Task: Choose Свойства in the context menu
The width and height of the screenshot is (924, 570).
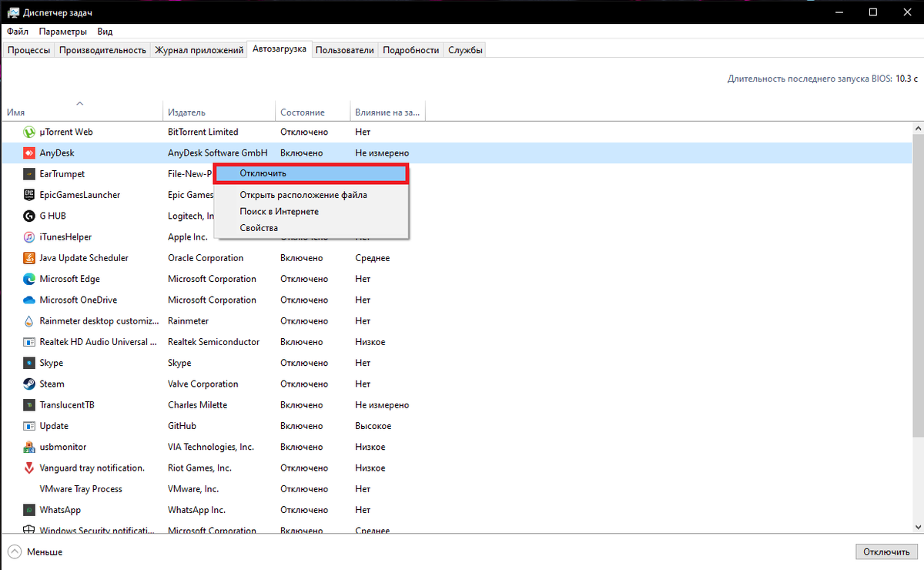Action: (310, 228)
